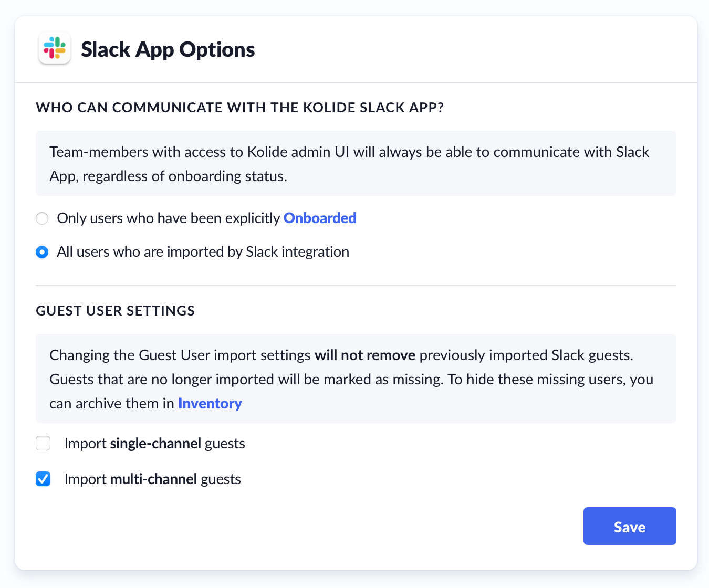Click the 'Only users who have been' label text
The width and height of the screenshot is (709, 588).
168,218
